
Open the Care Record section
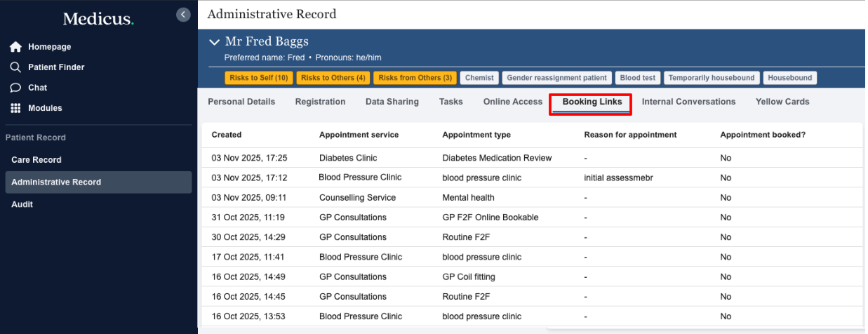(x=36, y=160)
